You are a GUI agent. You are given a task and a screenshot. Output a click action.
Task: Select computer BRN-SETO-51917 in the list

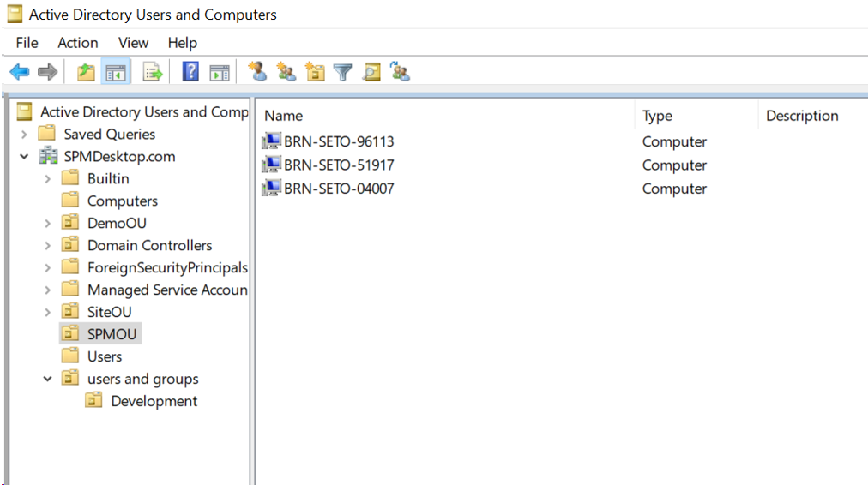pyautogui.click(x=339, y=165)
